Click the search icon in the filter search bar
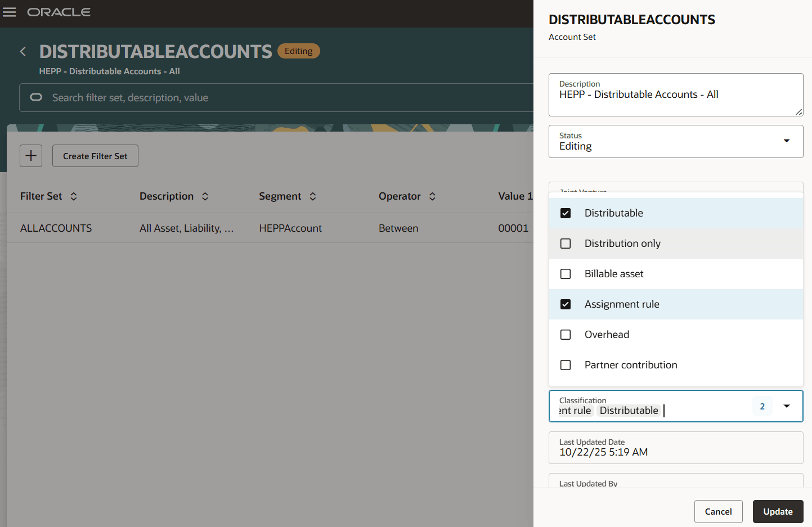 tap(35, 97)
